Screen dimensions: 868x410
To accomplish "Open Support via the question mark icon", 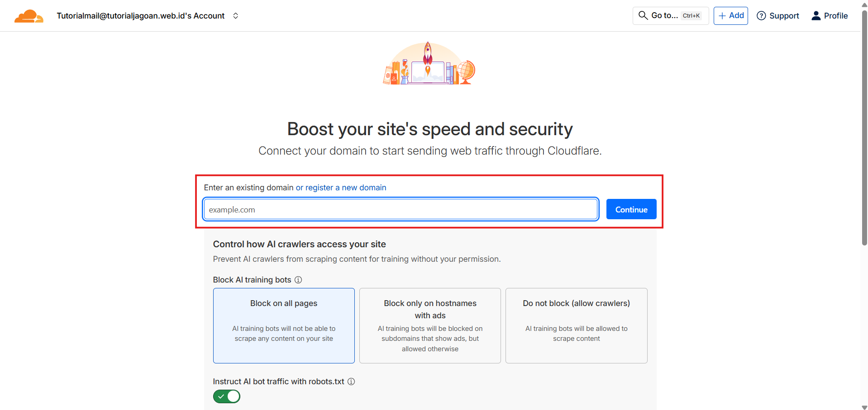I will [762, 16].
